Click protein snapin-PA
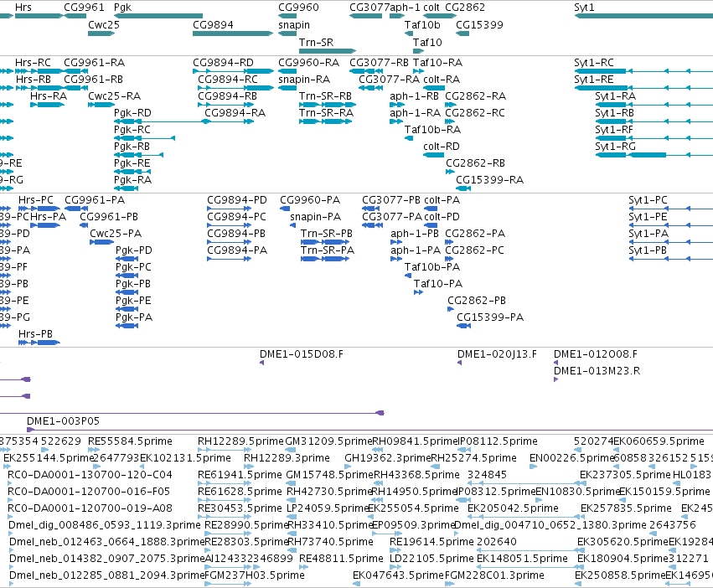This screenshot has width=713, height=588. click(x=315, y=218)
